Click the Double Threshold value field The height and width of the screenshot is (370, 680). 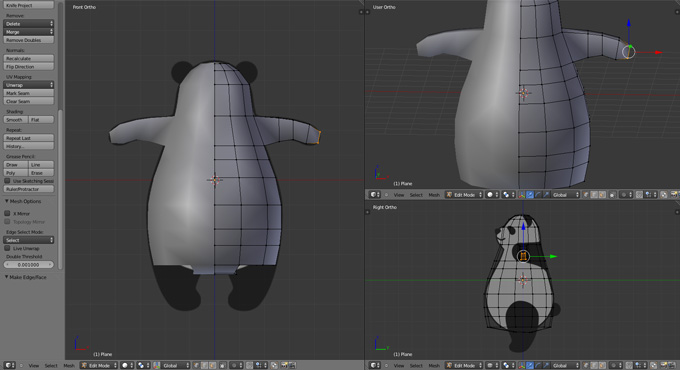pyautogui.click(x=29, y=264)
